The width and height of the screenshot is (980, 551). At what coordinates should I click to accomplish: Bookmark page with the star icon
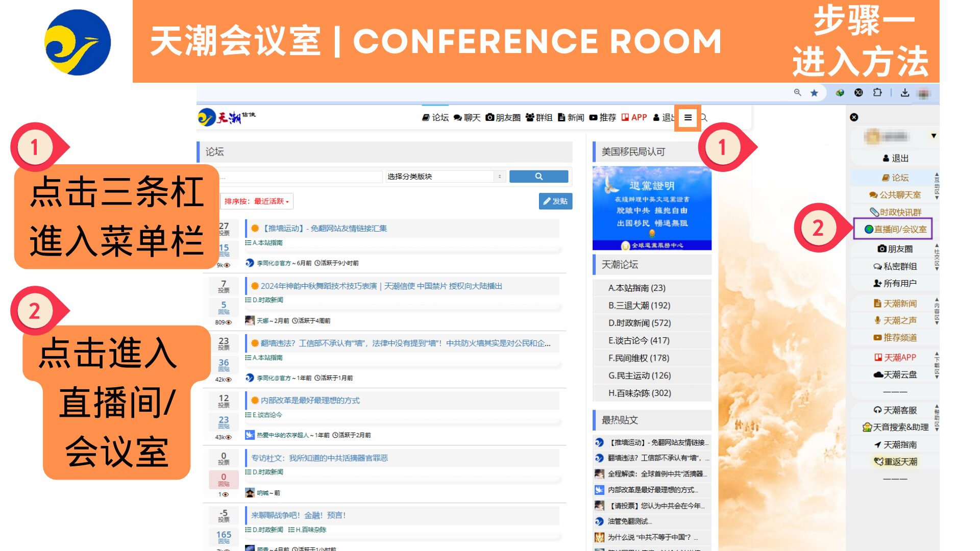coord(814,93)
